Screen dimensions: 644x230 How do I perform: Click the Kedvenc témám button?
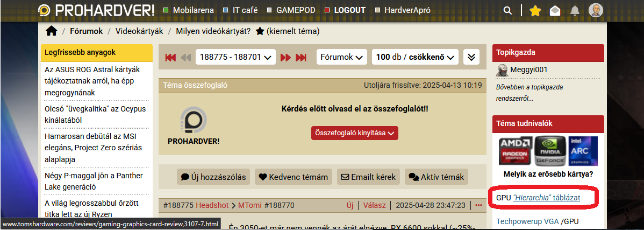(294, 177)
